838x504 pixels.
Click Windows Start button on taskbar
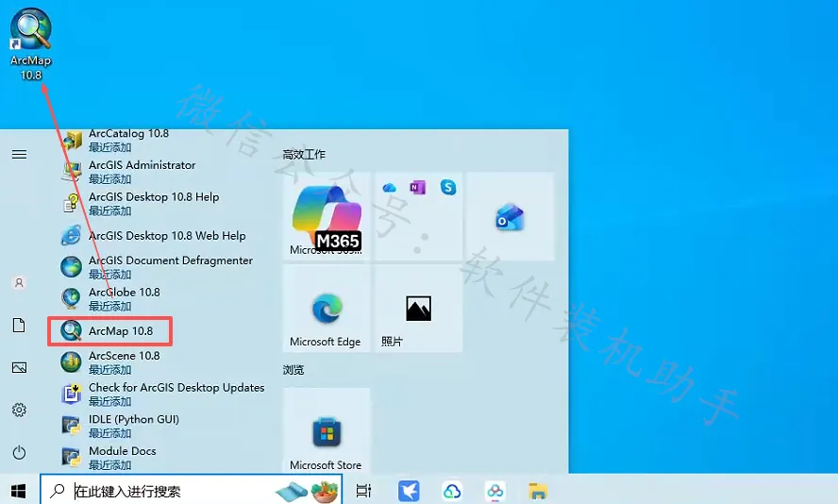[19, 491]
